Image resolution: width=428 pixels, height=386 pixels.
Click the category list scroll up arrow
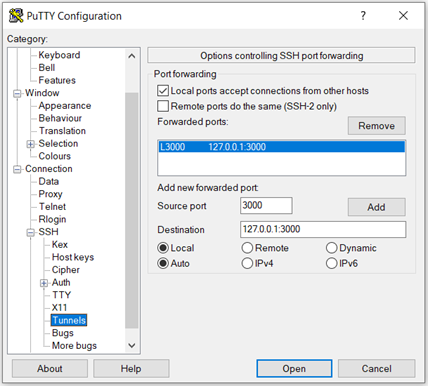(132, 56)
